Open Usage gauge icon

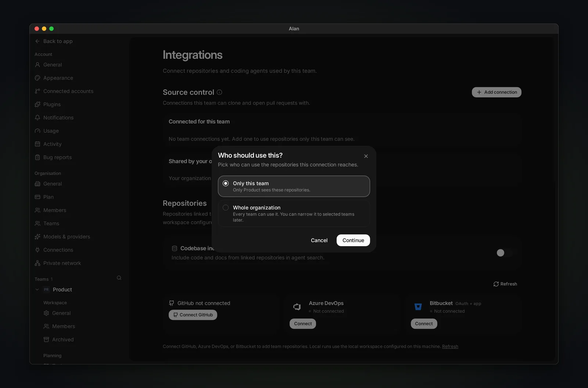tap(37, 131)
